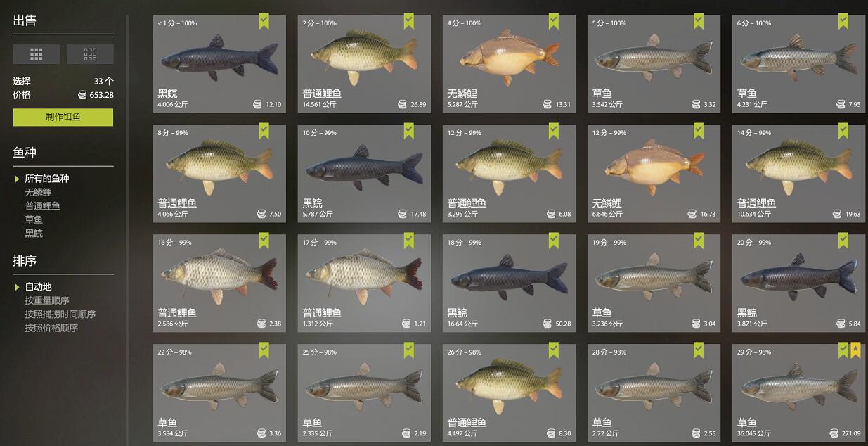This screenshot has width=868, height=446.
Task: Sort fish by 按重量顺序
Action: [x=47, y=300]
